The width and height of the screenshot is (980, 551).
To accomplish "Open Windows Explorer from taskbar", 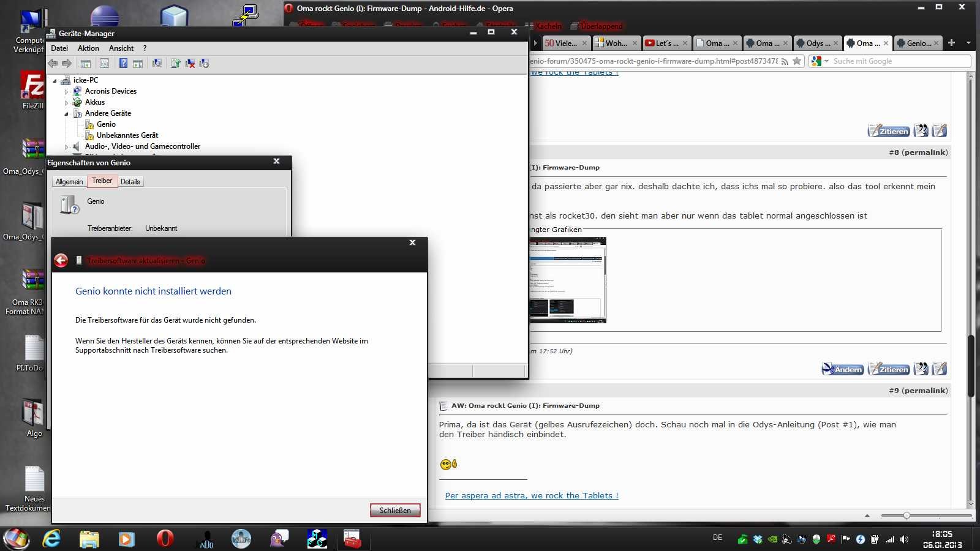I will point(89,539).
